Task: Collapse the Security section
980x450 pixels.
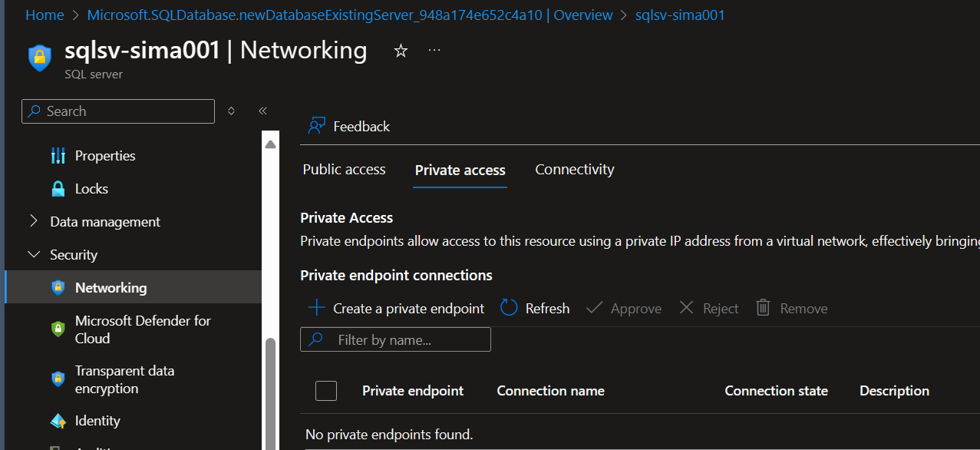Action: tap(34, 255)
